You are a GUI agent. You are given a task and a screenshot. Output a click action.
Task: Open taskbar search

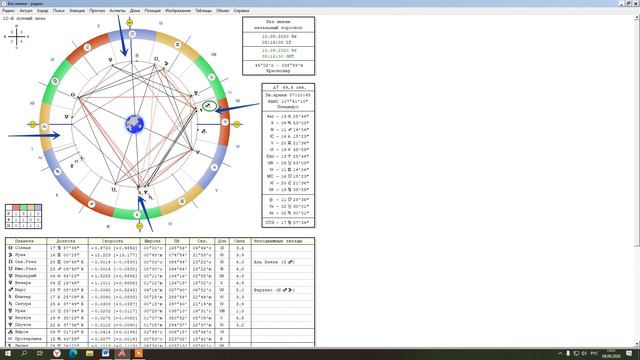coord(24,353)
